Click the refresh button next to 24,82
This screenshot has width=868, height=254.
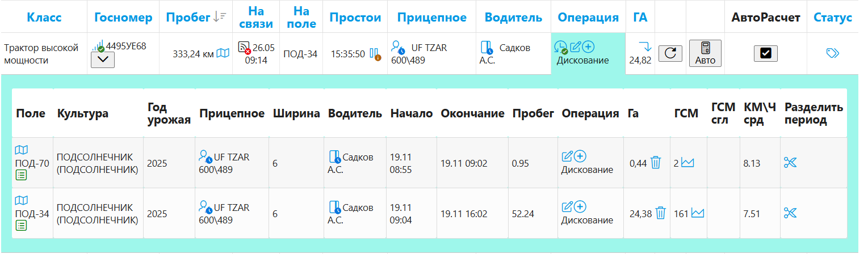pyautogui.click(x=670, y=53)
